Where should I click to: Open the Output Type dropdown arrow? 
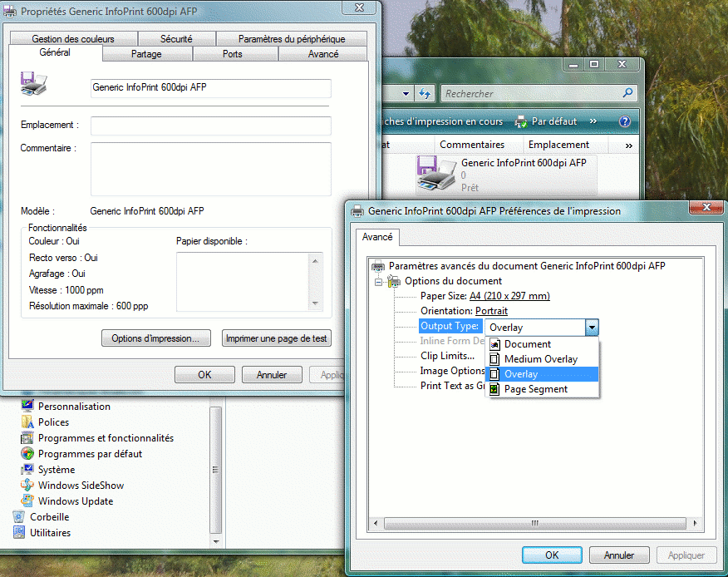coord(592,328)
